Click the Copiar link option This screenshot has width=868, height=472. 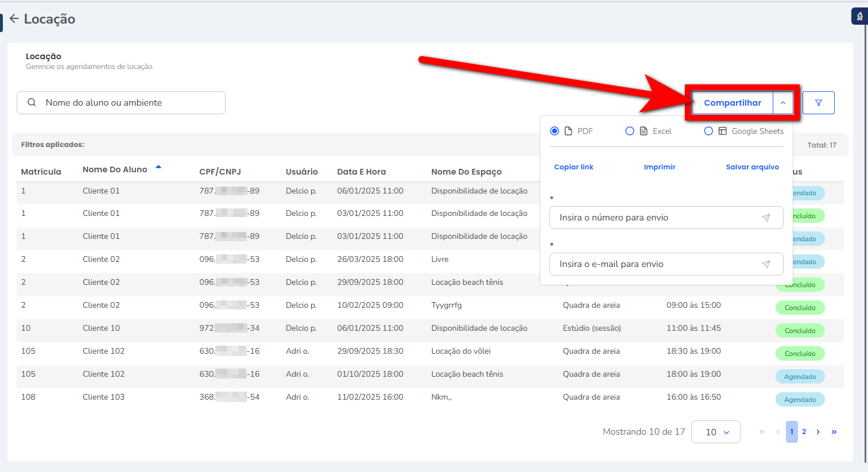coord(573,167)
